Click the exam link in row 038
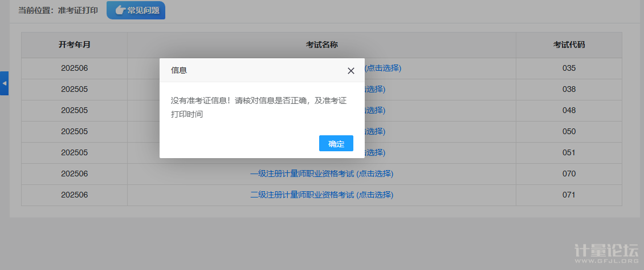The width and height of the screenshot is (644, 270). (374, 89)
